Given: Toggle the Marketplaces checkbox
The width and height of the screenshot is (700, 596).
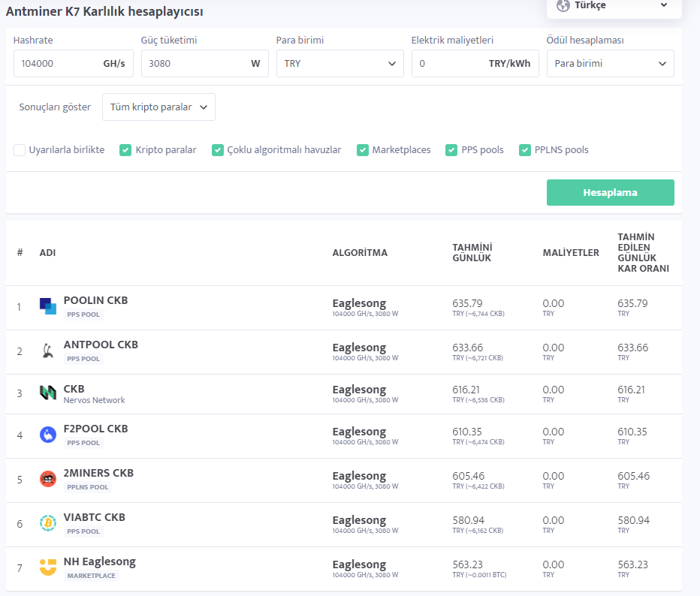Looking at the screenshot, I should (x=363, y=150).
